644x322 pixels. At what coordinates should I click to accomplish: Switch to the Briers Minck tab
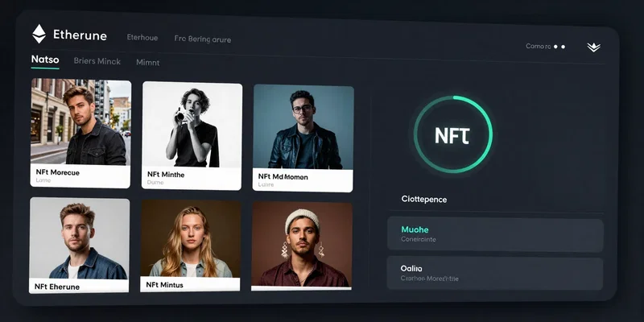(x=97, y=61)
